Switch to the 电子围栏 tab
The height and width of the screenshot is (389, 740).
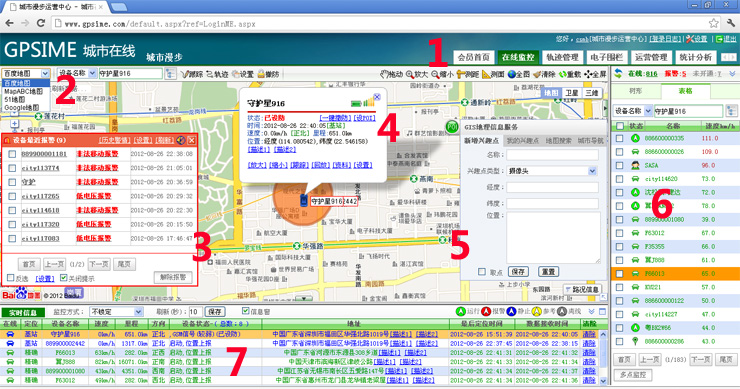point(606,57)
